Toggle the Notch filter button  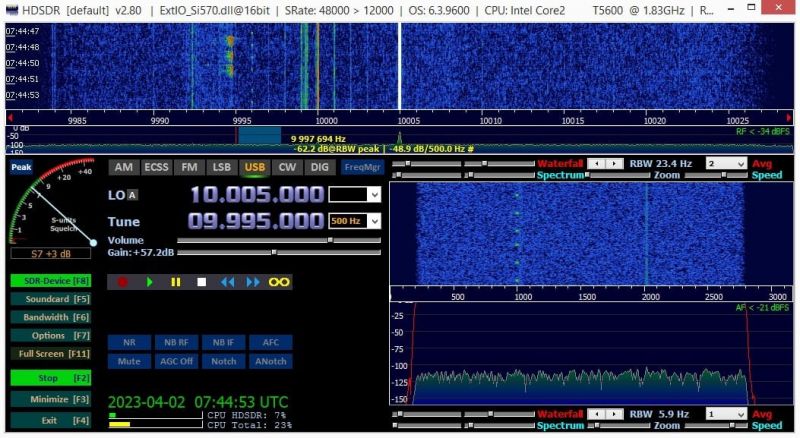coord(223,361)
